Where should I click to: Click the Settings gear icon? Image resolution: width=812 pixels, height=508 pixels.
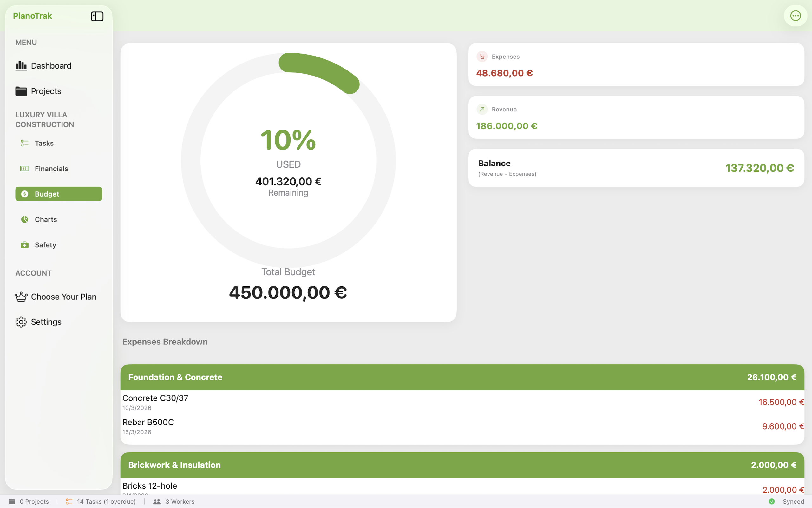click(x=21, y=322)
